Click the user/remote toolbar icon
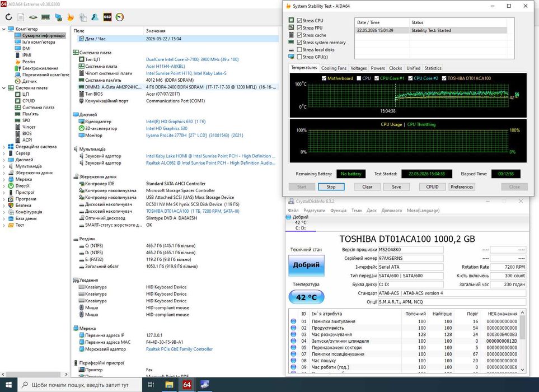Viewport: 539px width, 392px height. pyautogui.click(x=95, y=17)
